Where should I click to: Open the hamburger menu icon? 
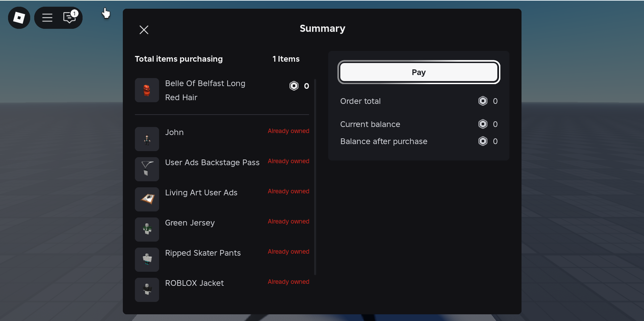click(47, 17)
